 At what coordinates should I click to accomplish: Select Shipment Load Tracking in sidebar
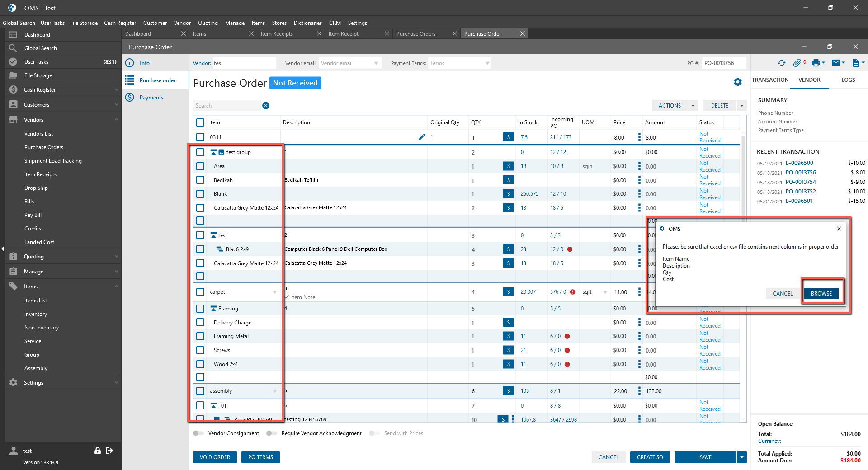point(53,161)
